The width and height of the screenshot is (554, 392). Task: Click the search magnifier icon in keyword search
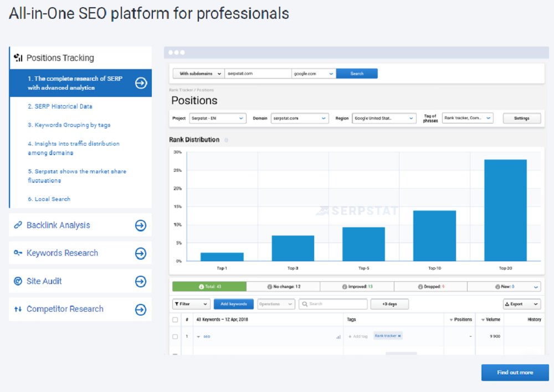click(305, 303)
